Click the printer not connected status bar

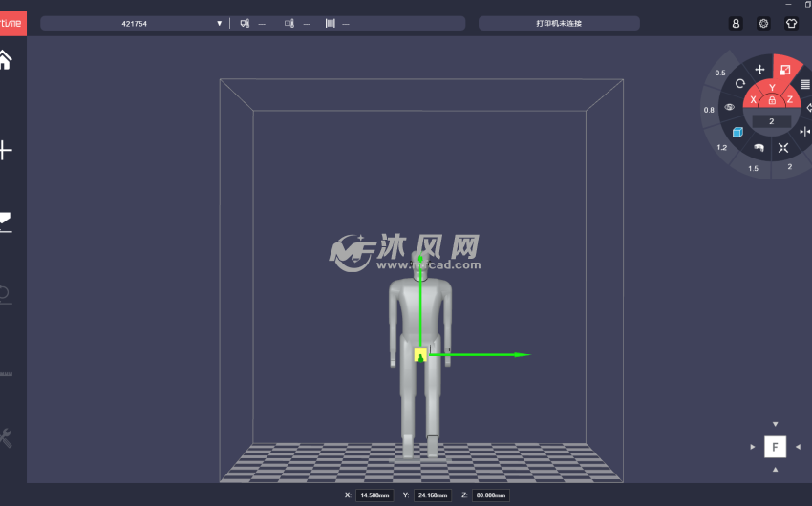[559, 23]
